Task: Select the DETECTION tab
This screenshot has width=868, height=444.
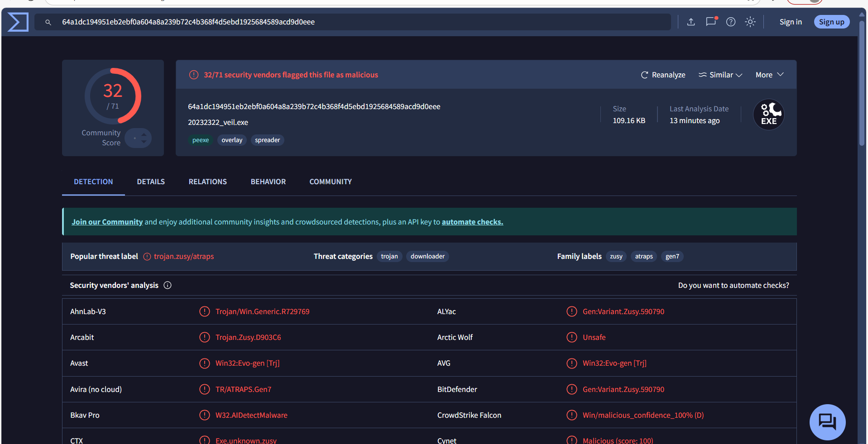Action: [x=93, y=181]
